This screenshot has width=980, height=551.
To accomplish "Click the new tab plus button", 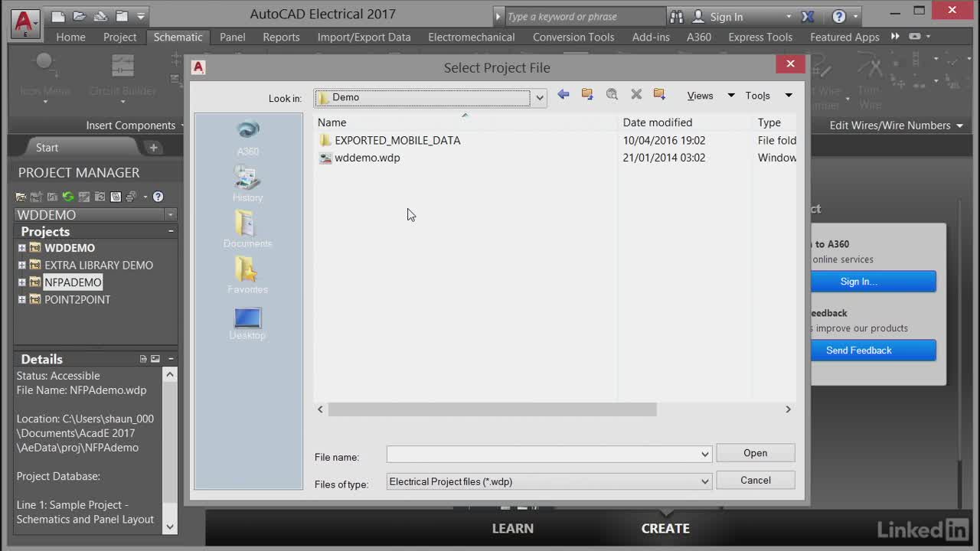I will tap(153, 148).
